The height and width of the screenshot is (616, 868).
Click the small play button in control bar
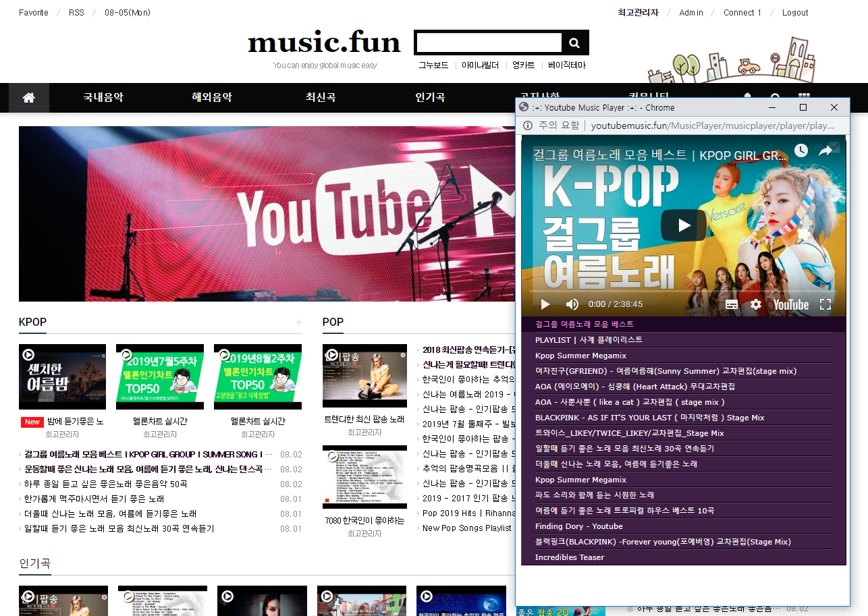tap(545, 304)
